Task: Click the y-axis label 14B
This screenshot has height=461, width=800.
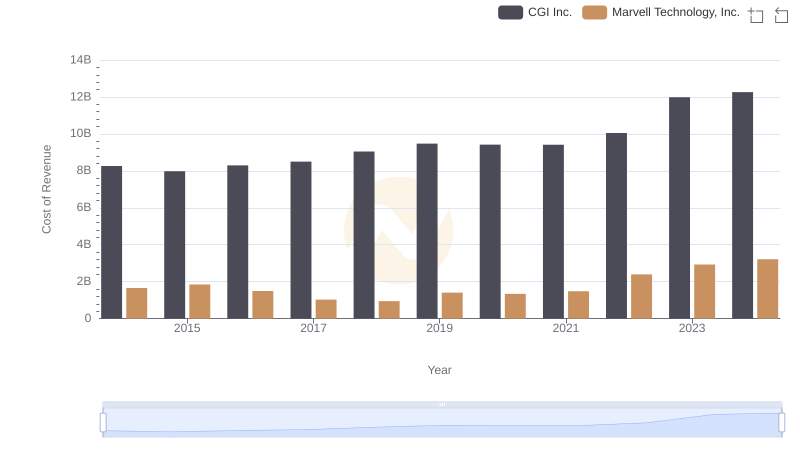Action: point(81,60)
